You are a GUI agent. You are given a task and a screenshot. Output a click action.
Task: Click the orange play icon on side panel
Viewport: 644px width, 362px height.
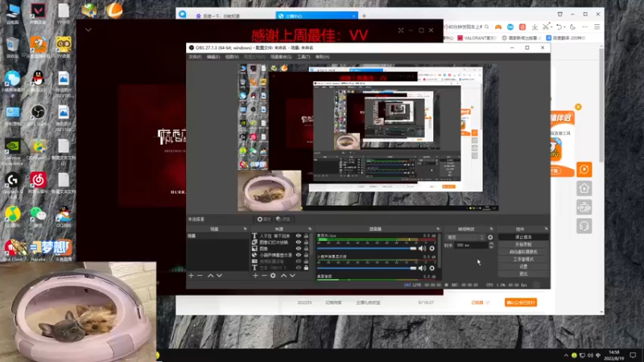(584, 169)
